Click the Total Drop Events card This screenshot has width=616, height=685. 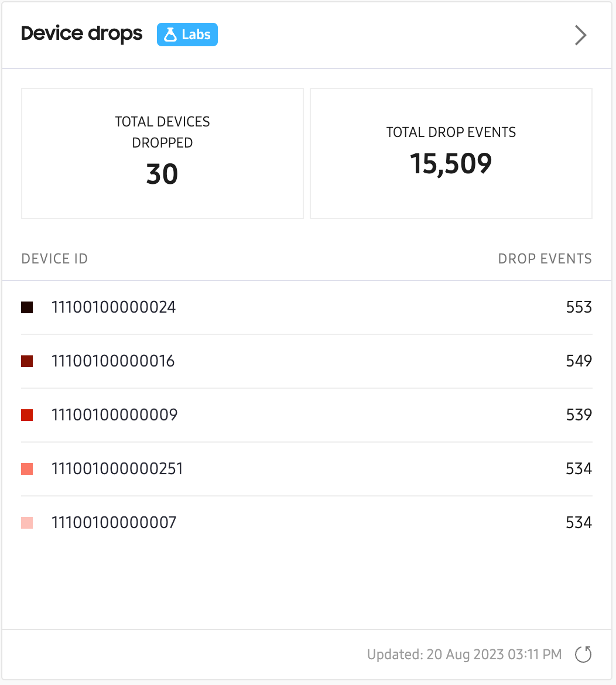coord(451,153)
